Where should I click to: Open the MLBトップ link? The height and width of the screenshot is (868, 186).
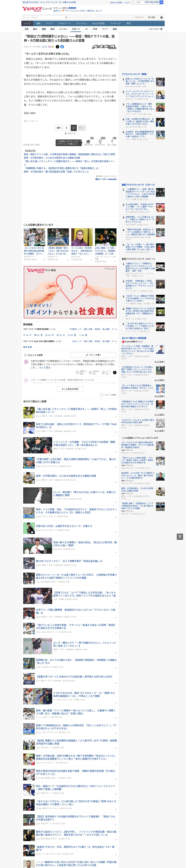pyautogui.click(x=77, y=341)
